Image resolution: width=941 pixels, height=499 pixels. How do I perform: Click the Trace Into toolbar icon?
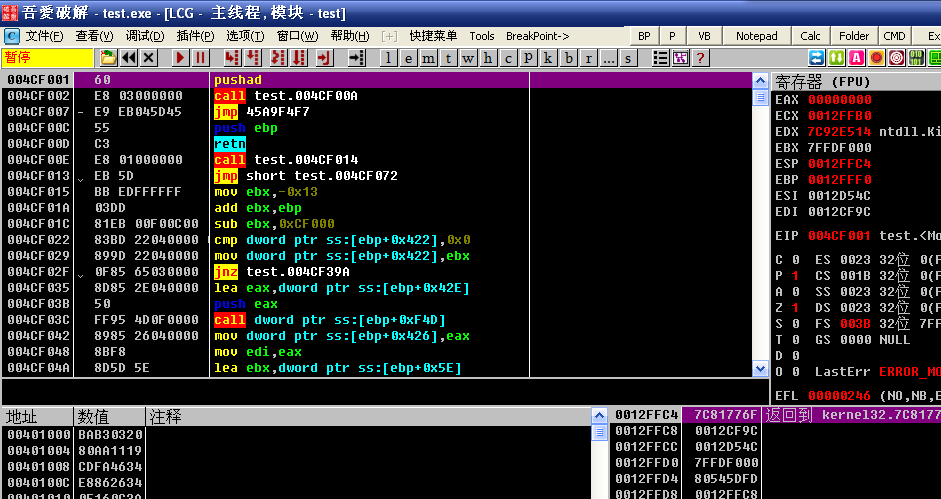(278, 58)
